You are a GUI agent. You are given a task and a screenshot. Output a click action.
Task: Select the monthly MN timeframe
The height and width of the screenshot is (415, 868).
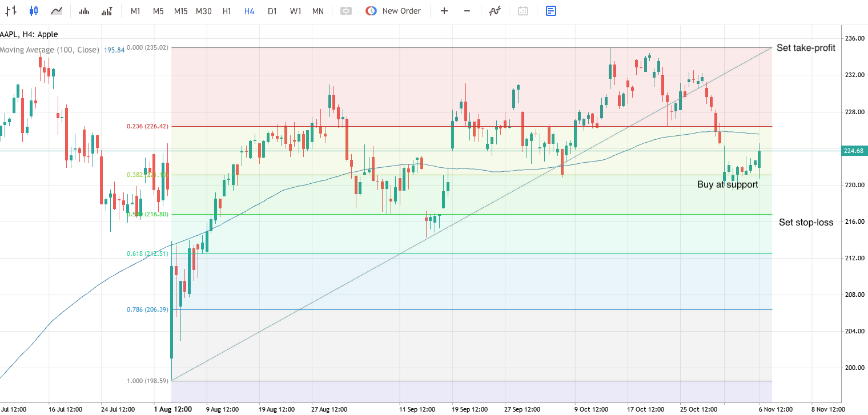point(318,10)
